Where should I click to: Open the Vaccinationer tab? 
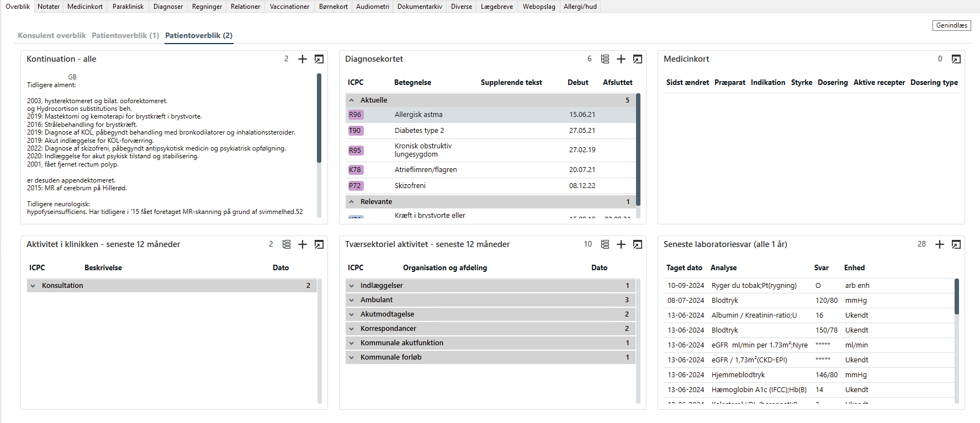click(289, 7)
